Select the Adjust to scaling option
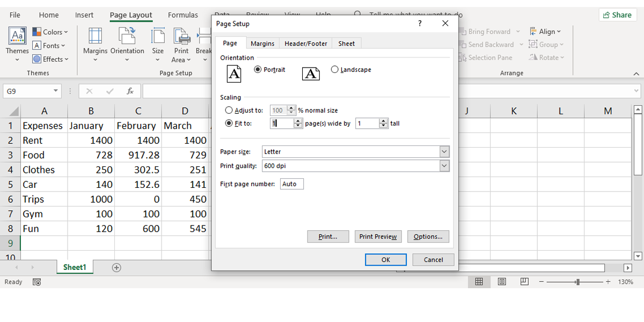644x322 pixels. (229, 110)
